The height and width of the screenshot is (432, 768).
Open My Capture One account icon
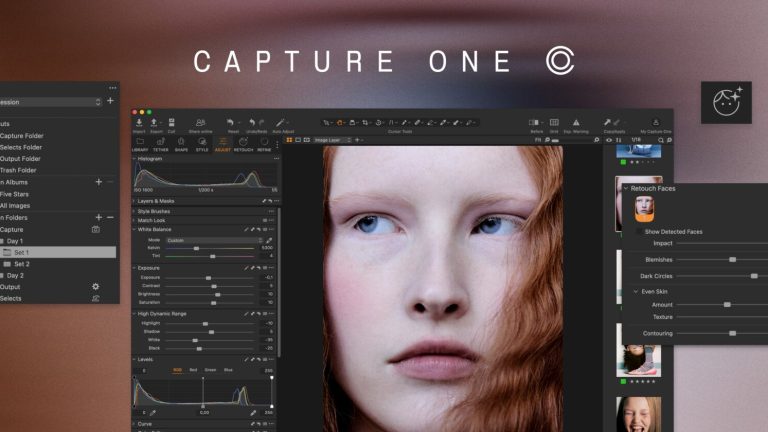point(656,122)
